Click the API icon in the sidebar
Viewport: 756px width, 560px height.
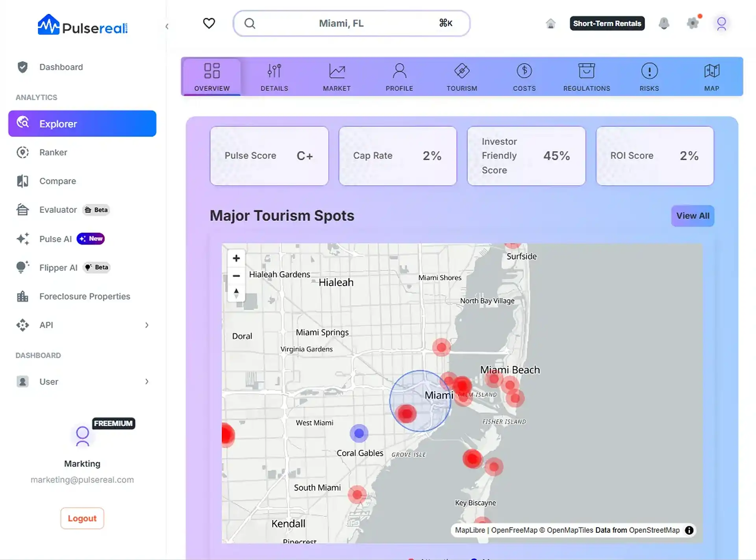tap(22, 325)
